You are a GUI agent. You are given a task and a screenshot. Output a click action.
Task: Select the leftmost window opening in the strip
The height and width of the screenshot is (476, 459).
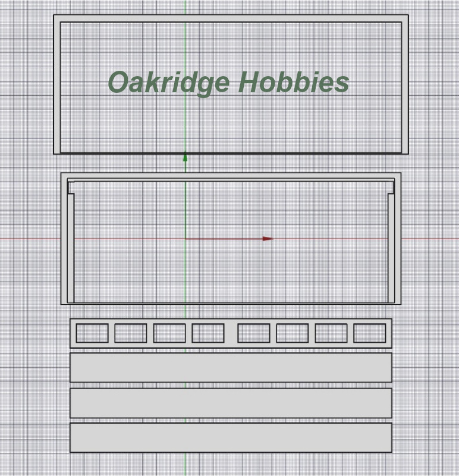pos(92,333)
